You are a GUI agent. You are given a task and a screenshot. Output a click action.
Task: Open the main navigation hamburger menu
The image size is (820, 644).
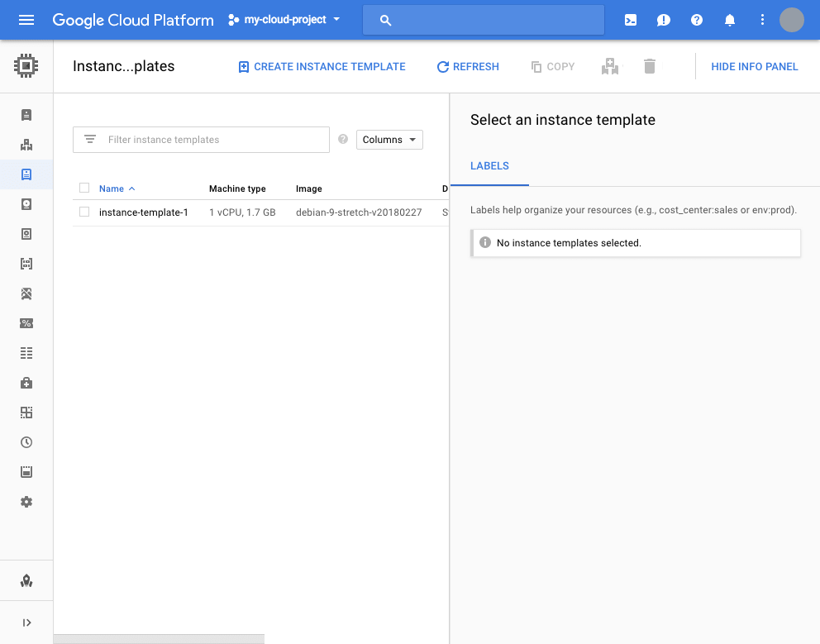[x=26, y=20]
